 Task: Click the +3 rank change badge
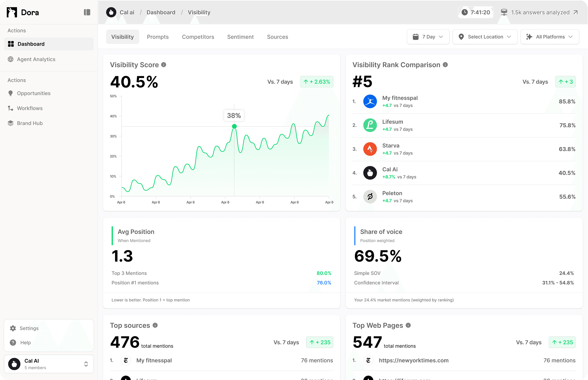(565, 82)
